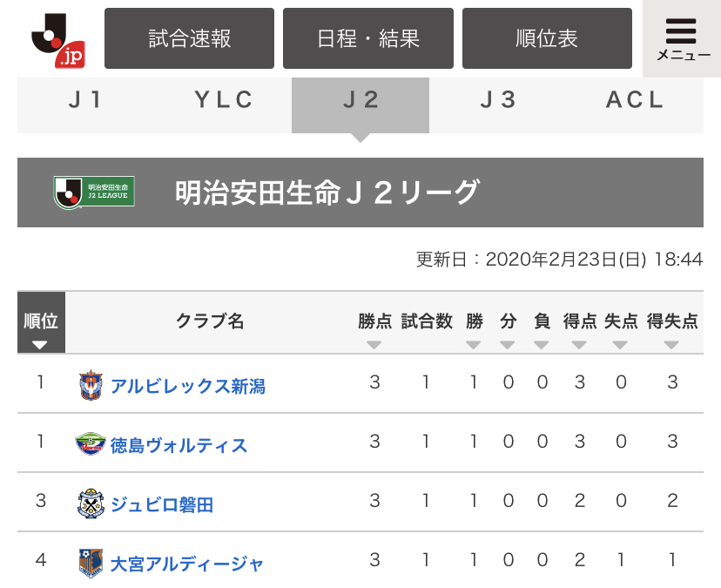The height and width of the screenshot is (588, 721).
Task: Click the J.League .jp logo
Action: click(58, 39)
